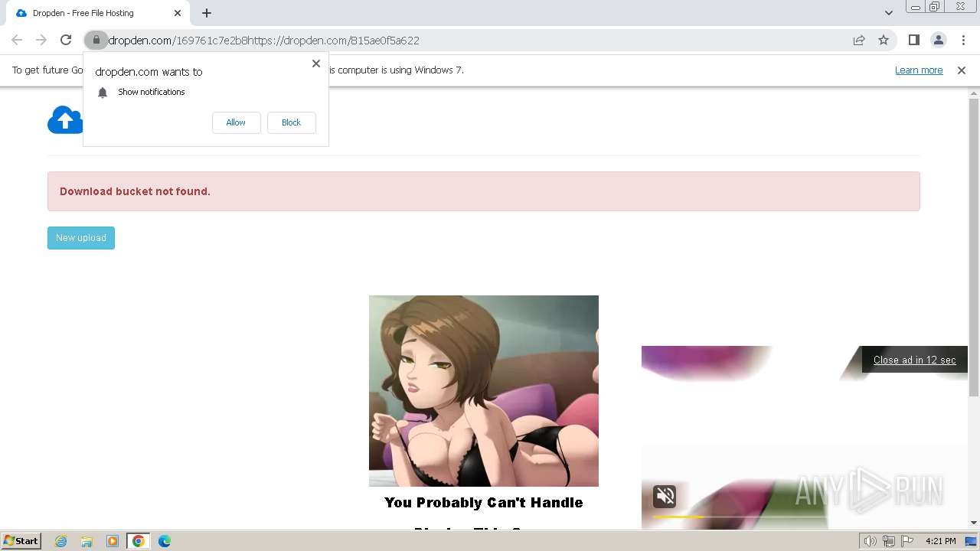Screen dimensions: 980x551
Task: Open the Chrome three-dot menu
Action: coord(963,40)
